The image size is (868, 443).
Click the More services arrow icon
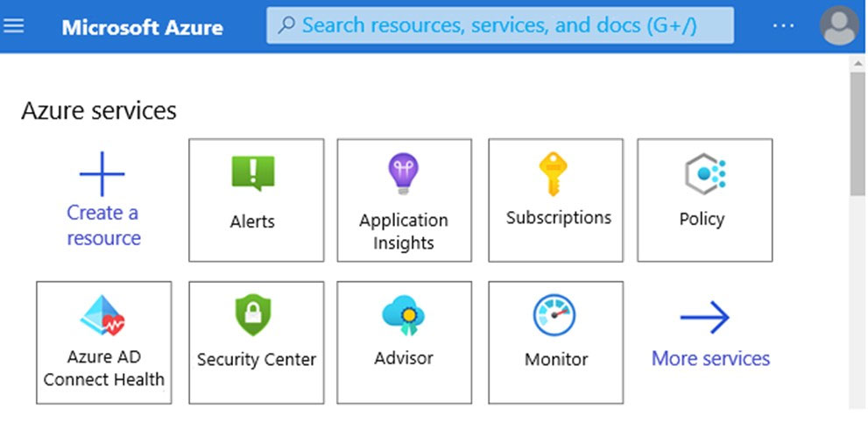coord(705,318)
